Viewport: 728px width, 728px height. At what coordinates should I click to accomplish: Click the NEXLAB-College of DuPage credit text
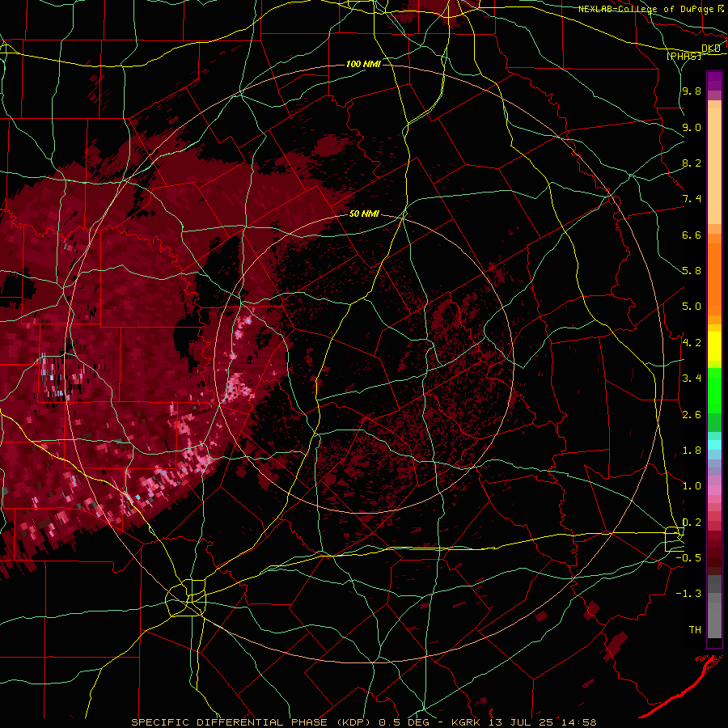point(645,9)
